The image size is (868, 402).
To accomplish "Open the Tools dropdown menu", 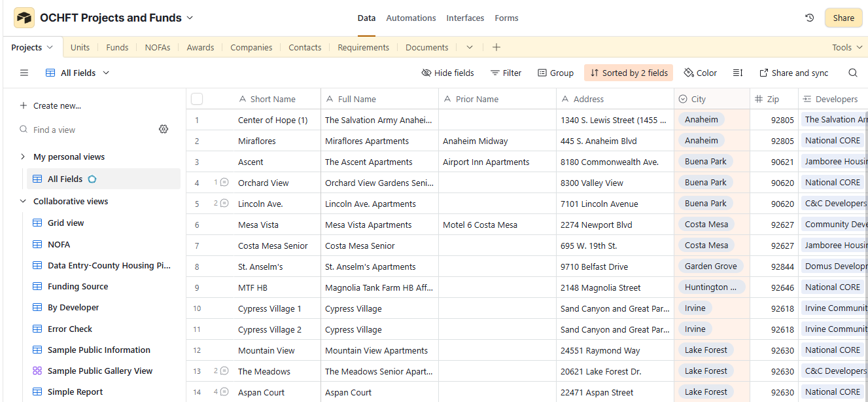I will [846, 47].
